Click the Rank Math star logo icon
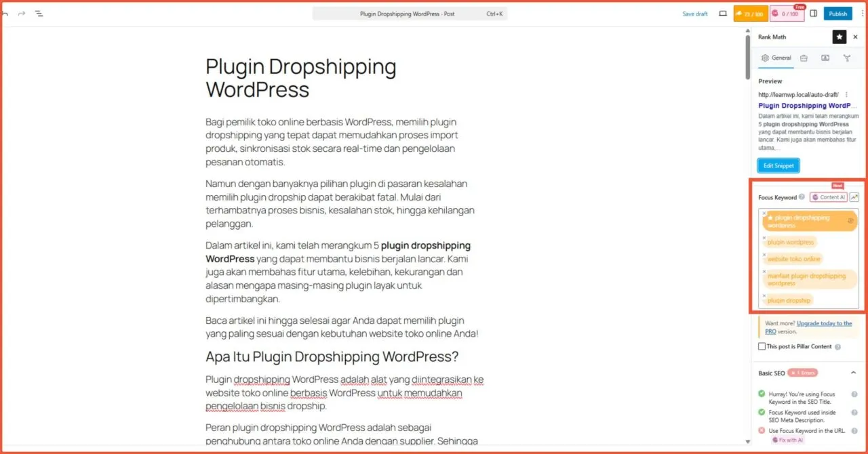Screen dimensions: 868x454 coord(840,37)
